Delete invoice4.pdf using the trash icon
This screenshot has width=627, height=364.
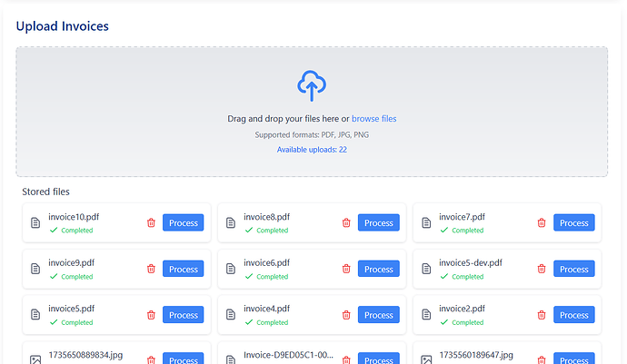coord(346,315)
